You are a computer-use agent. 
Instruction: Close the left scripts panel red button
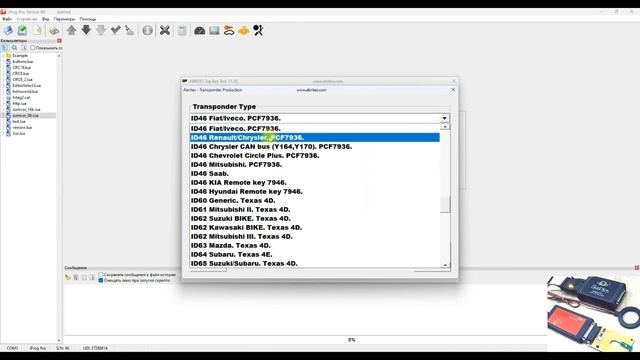[x=59, y=40]
